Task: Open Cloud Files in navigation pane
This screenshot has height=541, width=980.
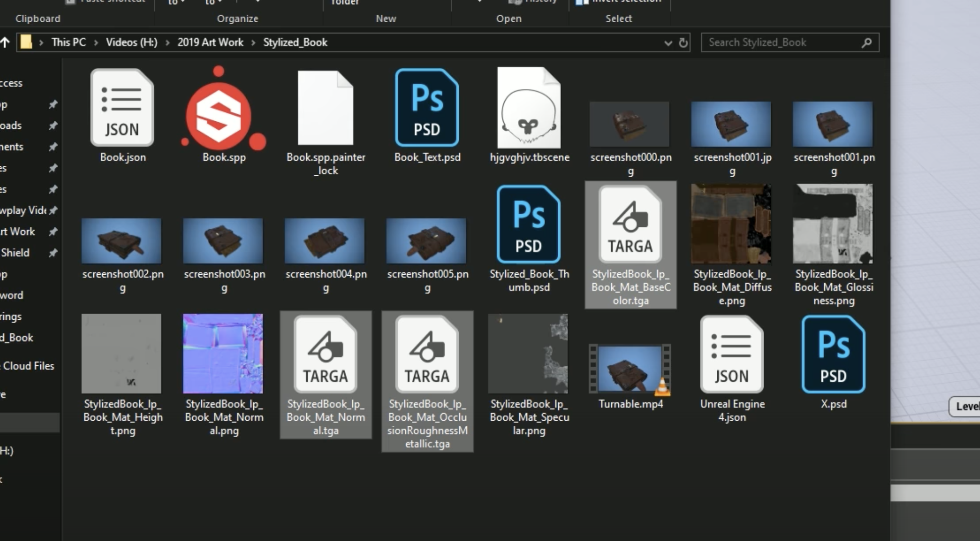Action: (x=28, y=366)
